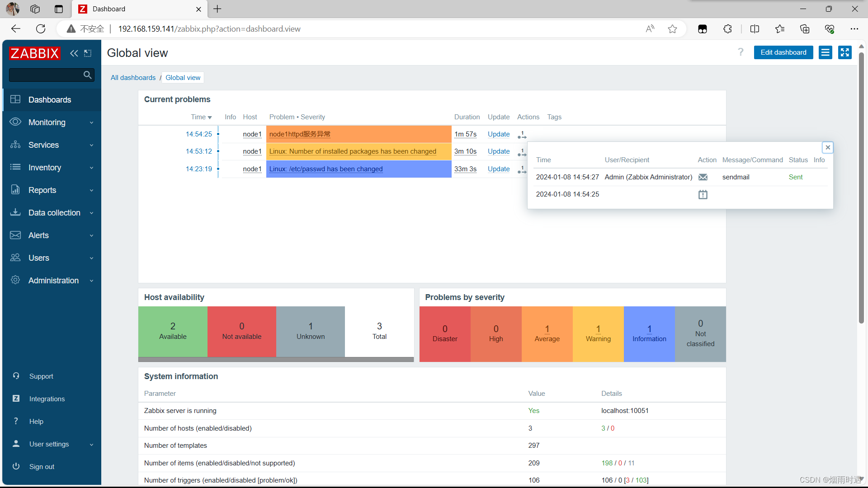The image size is (868, 488).
Task: Click browser Back arrow
Action: 16,29
